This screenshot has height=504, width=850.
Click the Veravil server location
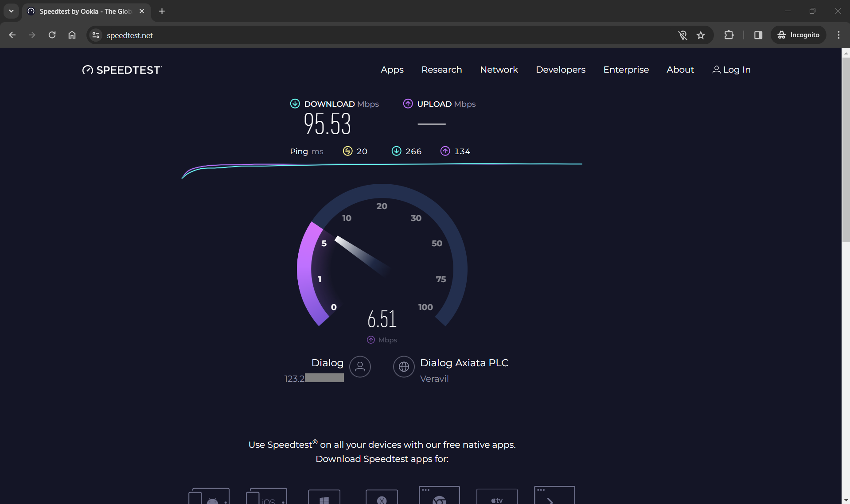point(434,379)
